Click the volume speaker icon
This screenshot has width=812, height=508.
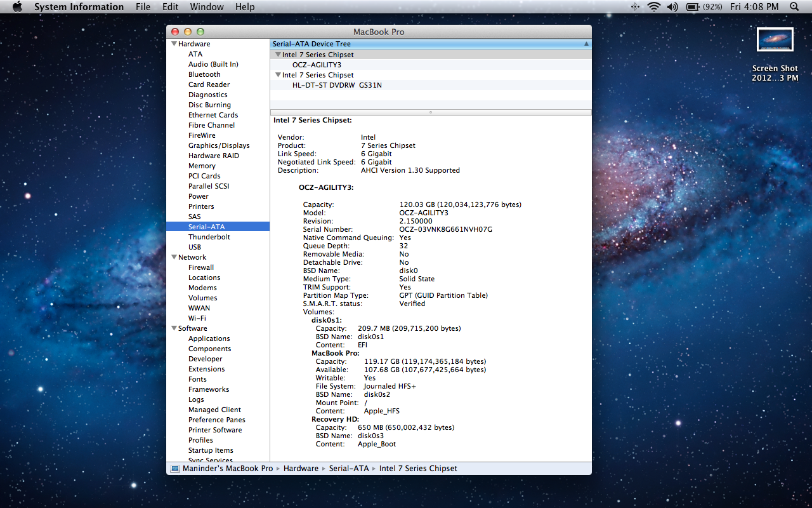click(x=672, y=7)
